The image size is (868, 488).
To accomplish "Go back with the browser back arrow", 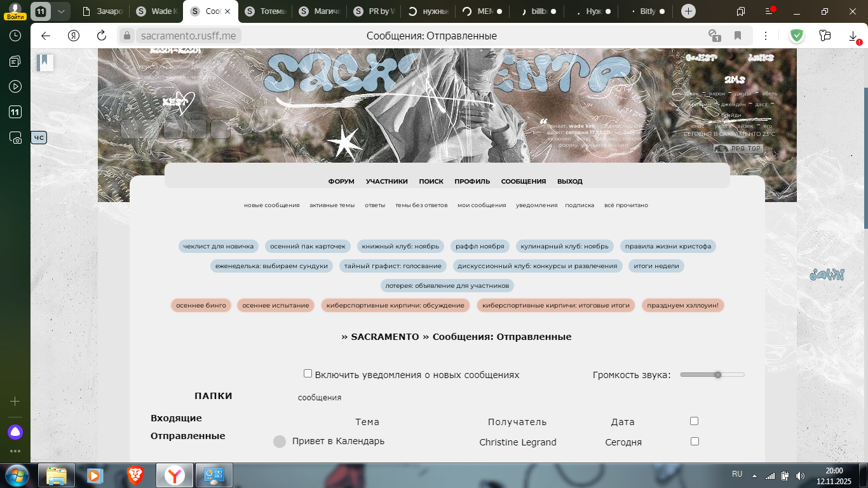I will pyautogui.click(x=46, y=36).
